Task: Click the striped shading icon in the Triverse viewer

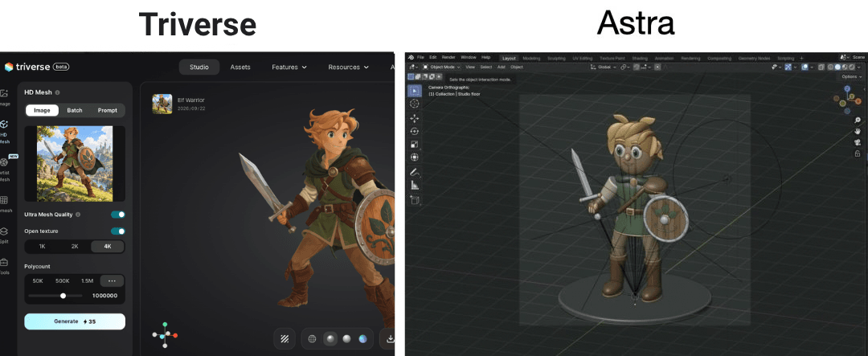Action: click(285, 339)
